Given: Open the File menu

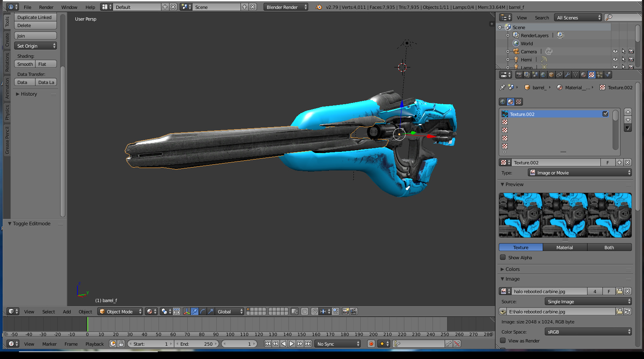Looking at the screenshot, I should pyautogui.click(x=27, y=7).
